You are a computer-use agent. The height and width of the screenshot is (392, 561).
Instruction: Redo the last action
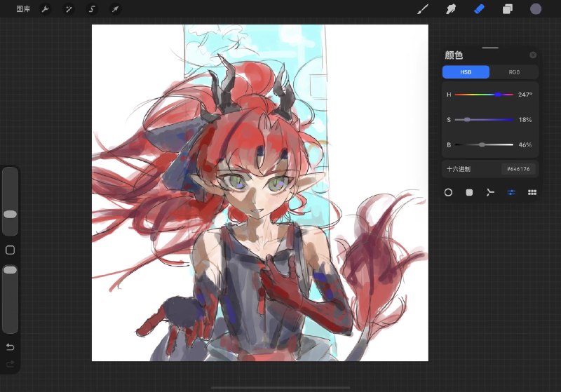tap(10, 364)
